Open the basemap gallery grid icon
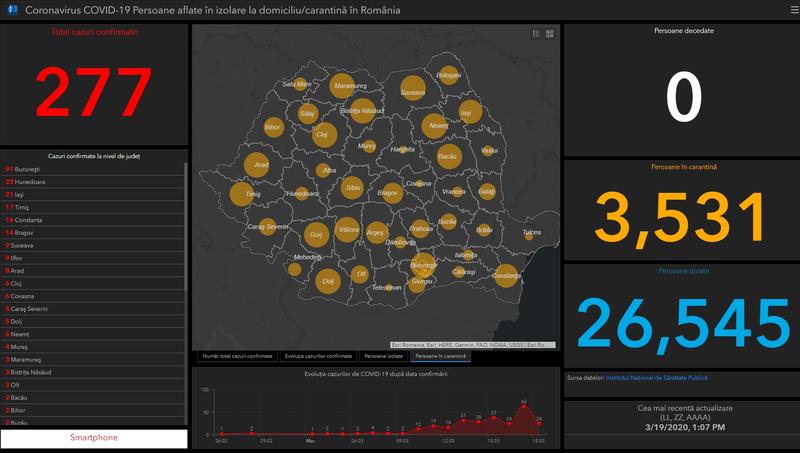Image resolution: width=800 pixels, height=453 pixels. [x=550, y=33]
